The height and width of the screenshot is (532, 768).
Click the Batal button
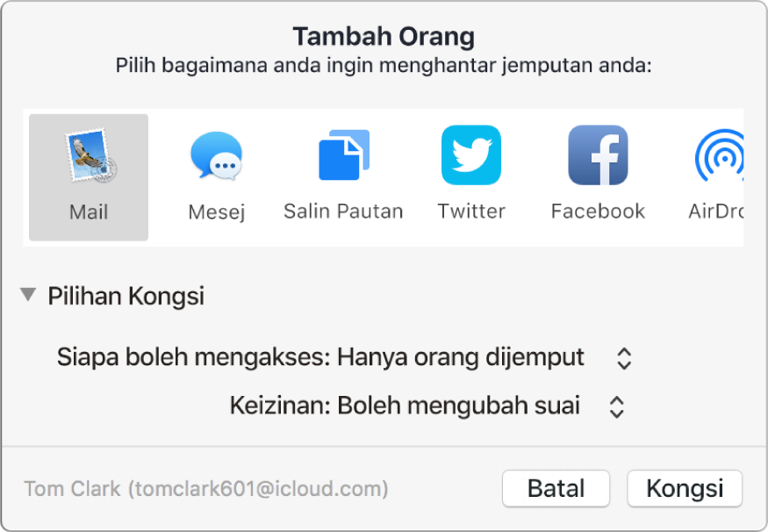click(x=556, y=488)
